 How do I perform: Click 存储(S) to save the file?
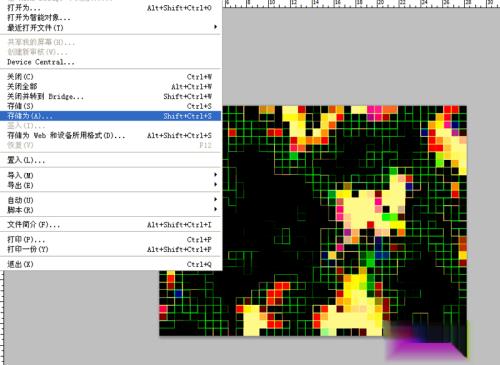111,106
